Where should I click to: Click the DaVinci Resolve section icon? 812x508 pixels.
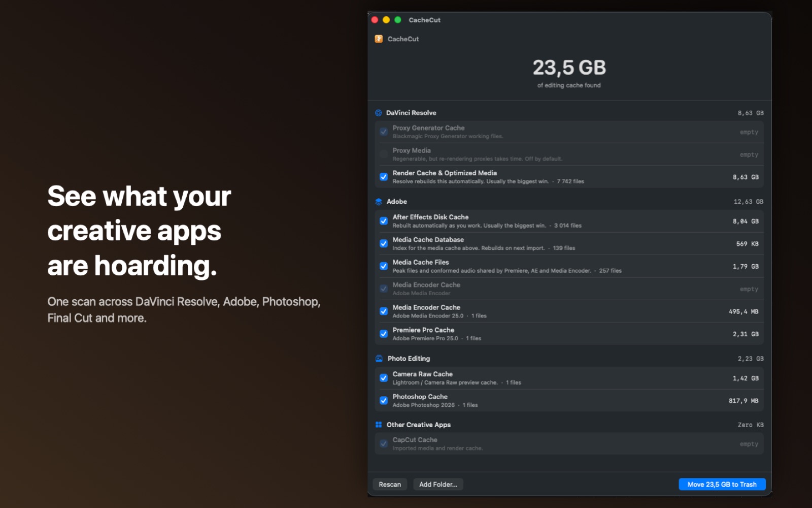pos(379,113)
